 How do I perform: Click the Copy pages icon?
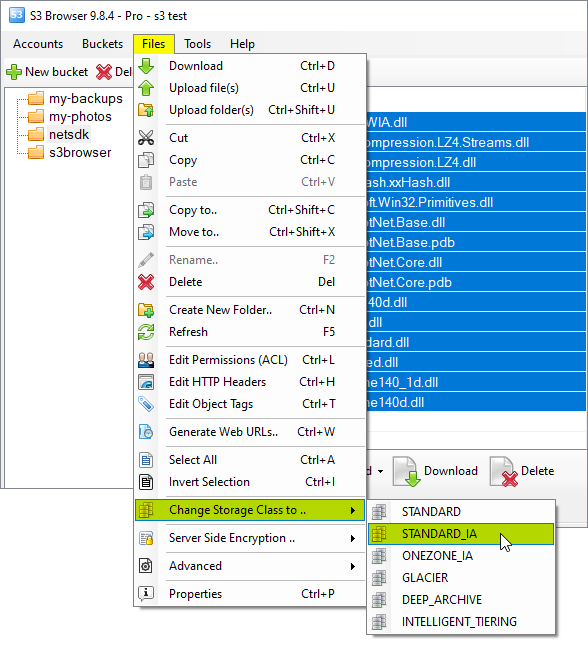pos(146,160)
